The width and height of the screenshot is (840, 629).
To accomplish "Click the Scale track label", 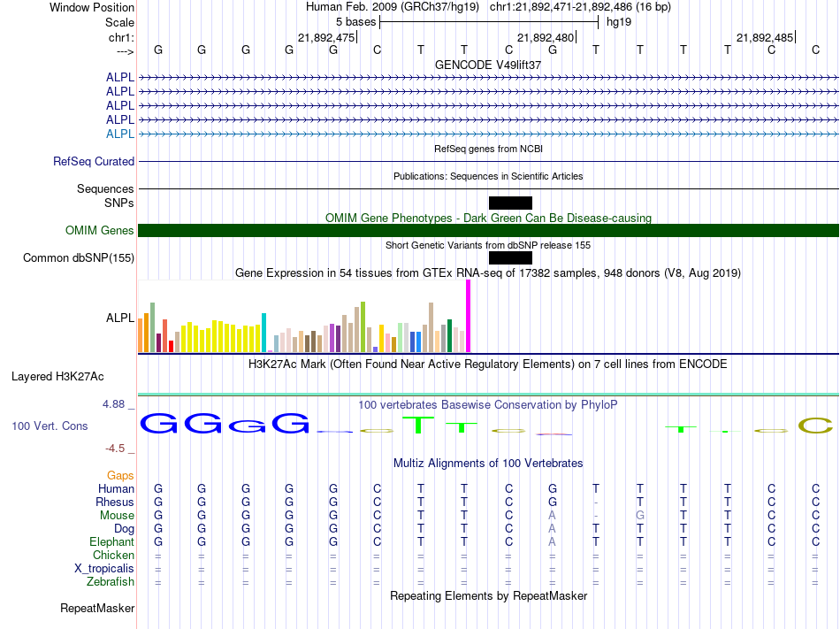I will [x=119, y=22].
